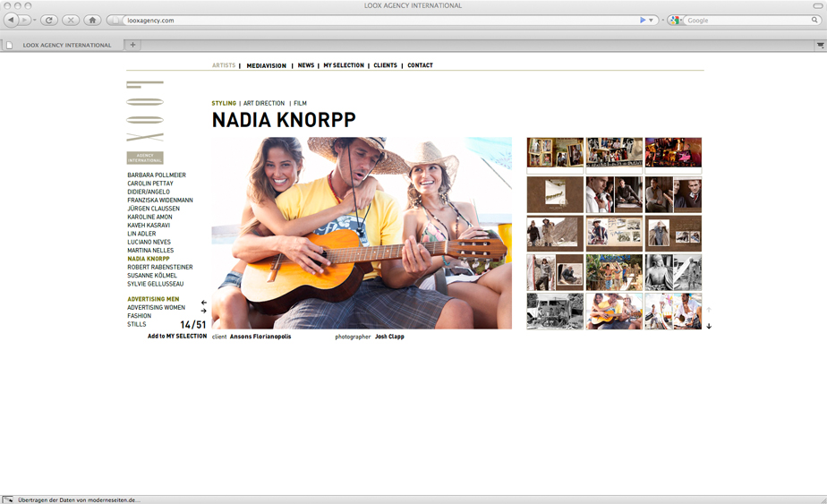This screenshot has height=504, width=827.
Task: Select the black-and-white vintage van thumbnail
Action: point(555,311)
